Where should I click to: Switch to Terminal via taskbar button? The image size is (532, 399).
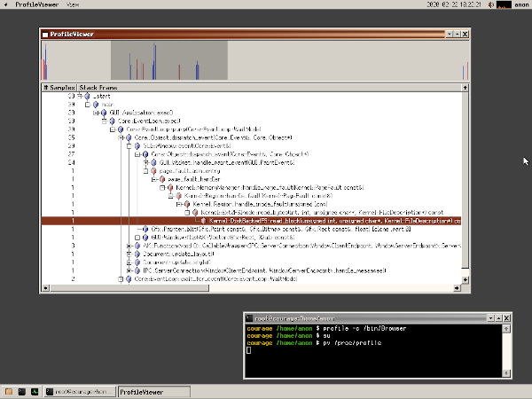(x=81, y=392)
